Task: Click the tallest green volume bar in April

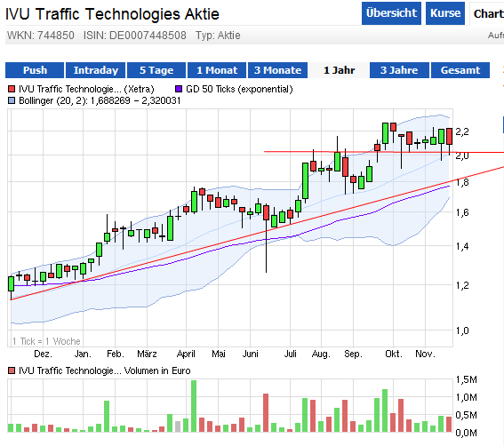Action: click(194, 406)
